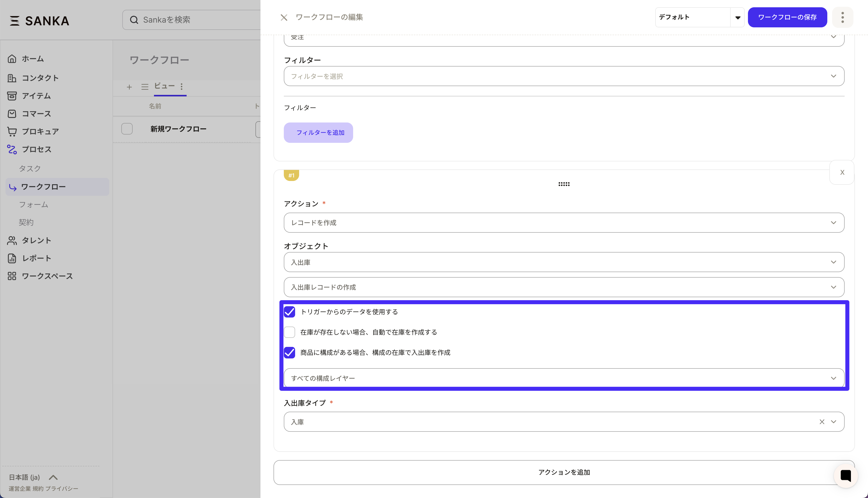Click ワークフローの保存 button

(x=787, y=17)
